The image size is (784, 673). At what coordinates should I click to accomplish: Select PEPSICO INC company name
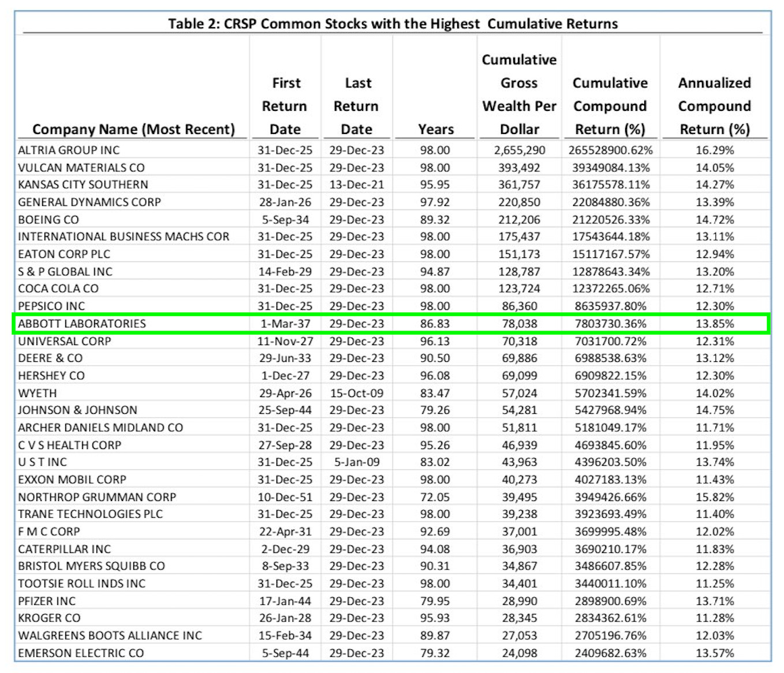[51, 306]
